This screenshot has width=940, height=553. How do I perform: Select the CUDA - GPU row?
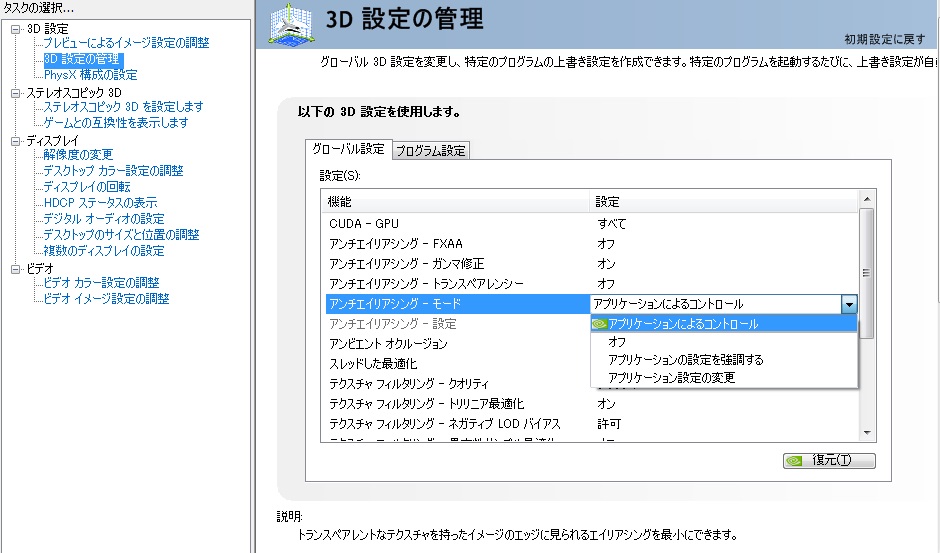[x=592, y=224]
